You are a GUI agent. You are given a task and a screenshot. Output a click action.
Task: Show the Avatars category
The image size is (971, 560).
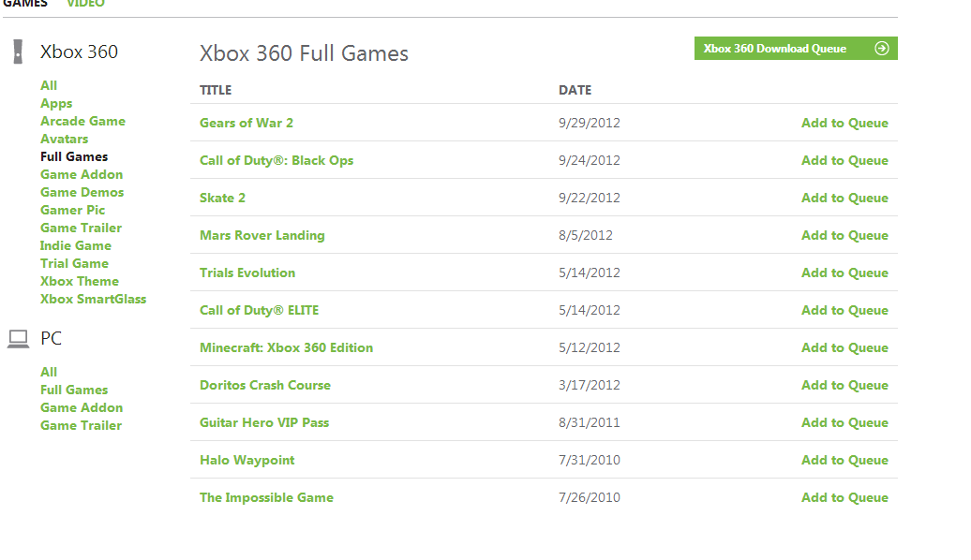65,139
